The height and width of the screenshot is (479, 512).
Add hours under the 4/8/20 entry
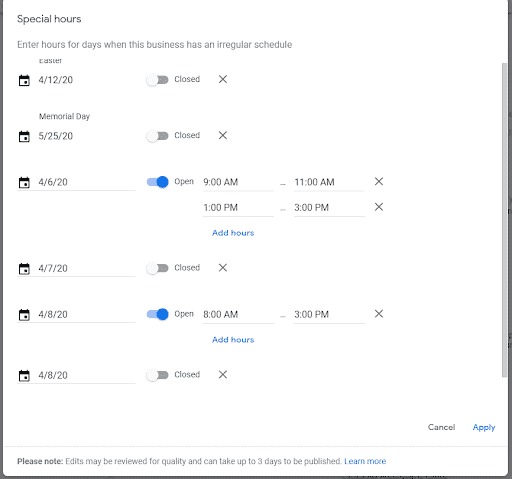coord(233,340)
